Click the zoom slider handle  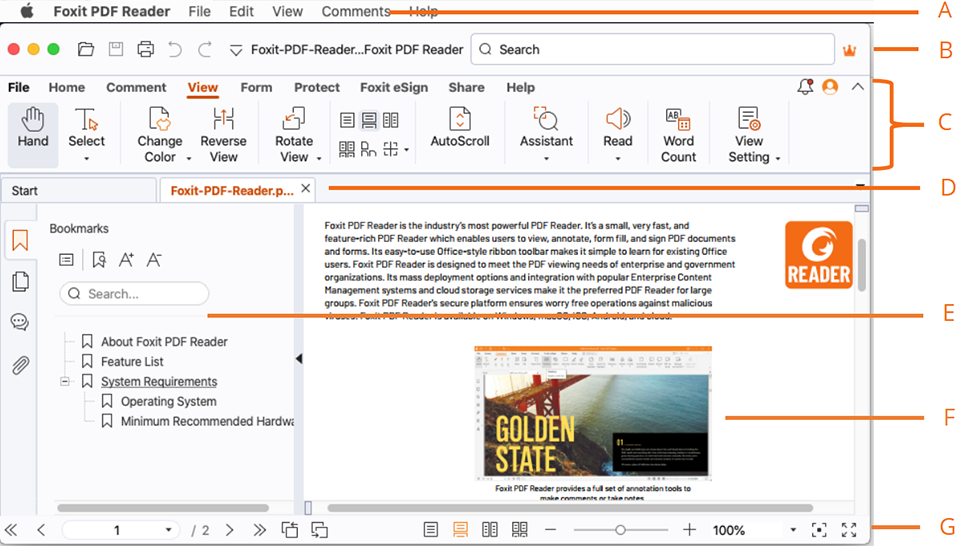(620, 530)
